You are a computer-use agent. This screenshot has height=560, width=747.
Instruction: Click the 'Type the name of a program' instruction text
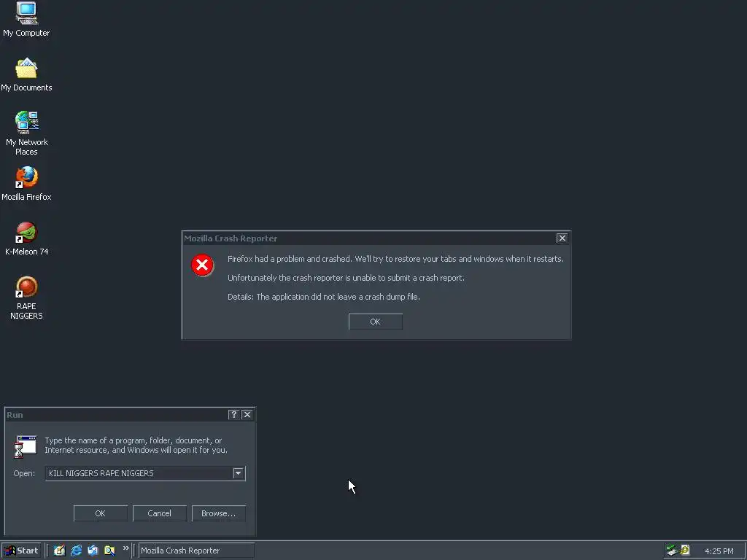point(136,446)
